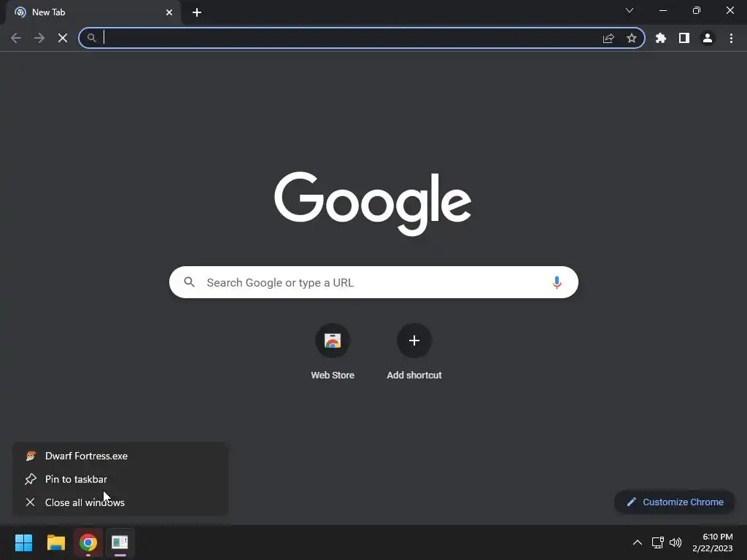Click the Back navigation arrow
Viewport: 747px width, 560px height.
tap(16, 38)
